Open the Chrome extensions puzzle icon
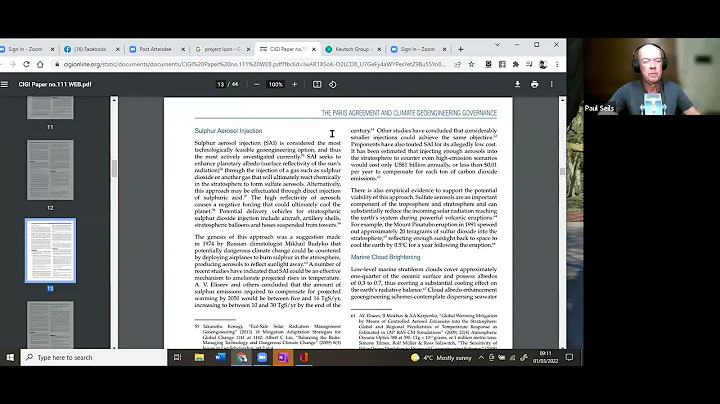The width and height of the screenshot is (720, 404). 516,64
